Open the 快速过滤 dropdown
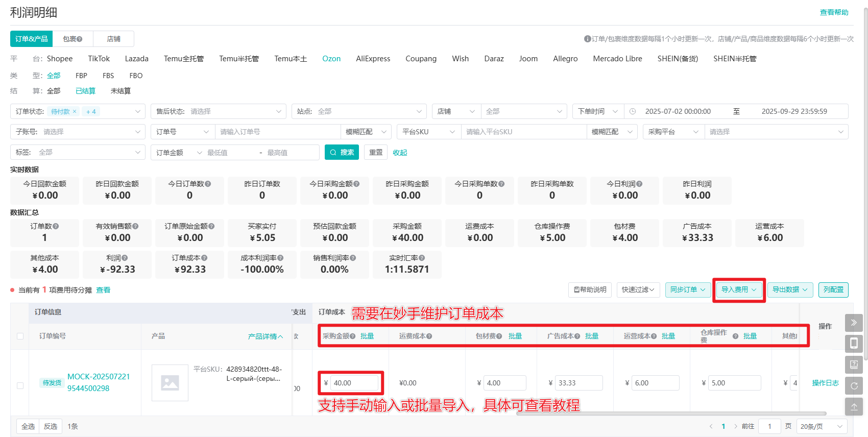868x437 pixels. (638, 290)
